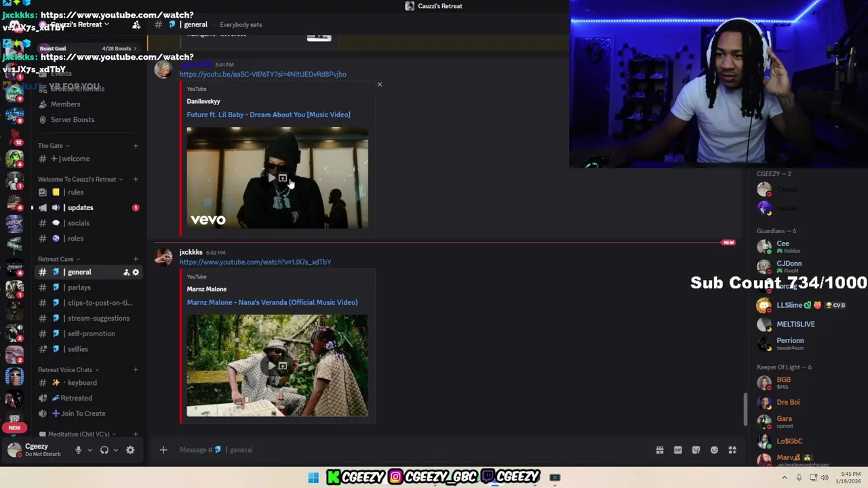Open Marnz Malone Nana's Veranda title link
The image size is (868, 488).
pyautogui.click(x=272, y=302)
